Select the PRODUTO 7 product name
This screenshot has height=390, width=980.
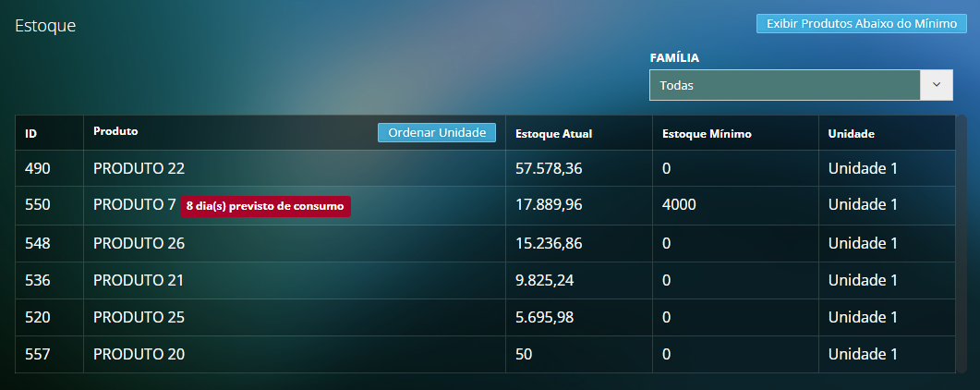[135, 205]
